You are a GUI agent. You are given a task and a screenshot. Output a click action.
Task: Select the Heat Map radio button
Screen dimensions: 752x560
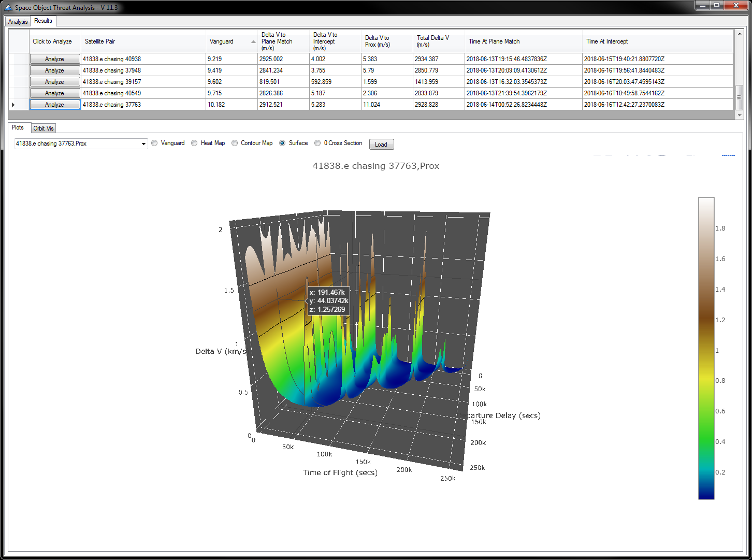click(x=194, y=143)
